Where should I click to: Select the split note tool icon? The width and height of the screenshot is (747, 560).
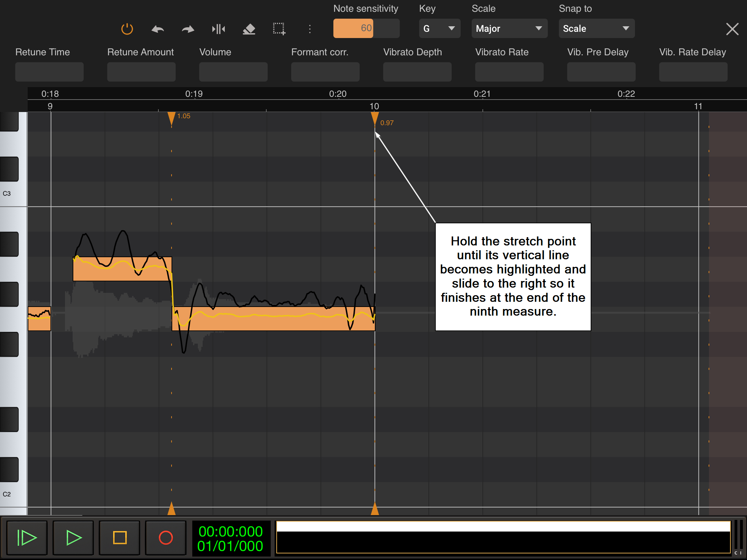[x=219, y=29]
